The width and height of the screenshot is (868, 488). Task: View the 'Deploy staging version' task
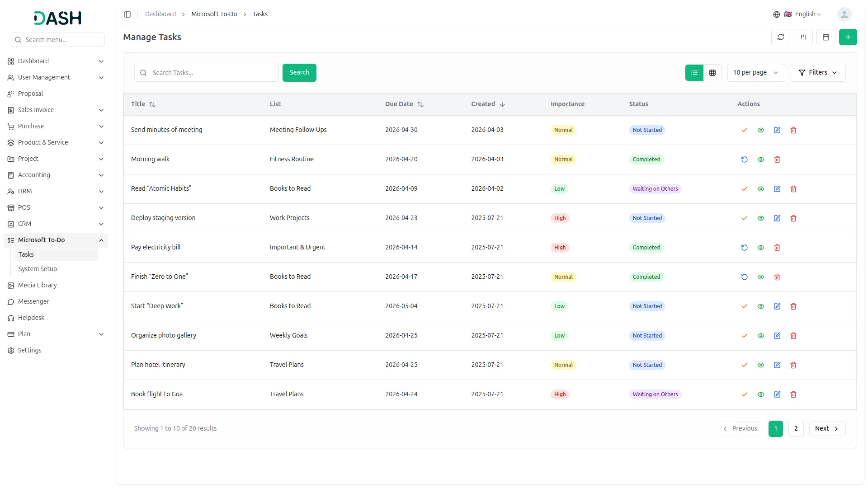(760, 218)
